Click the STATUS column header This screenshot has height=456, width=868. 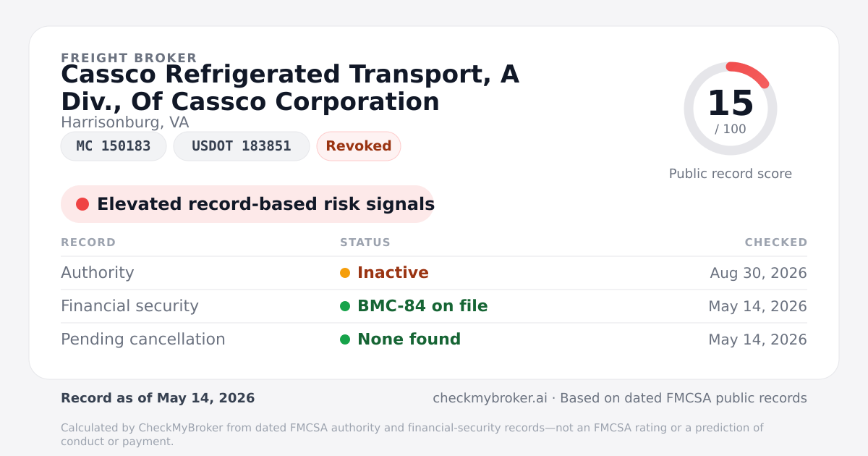click(365, 242)
